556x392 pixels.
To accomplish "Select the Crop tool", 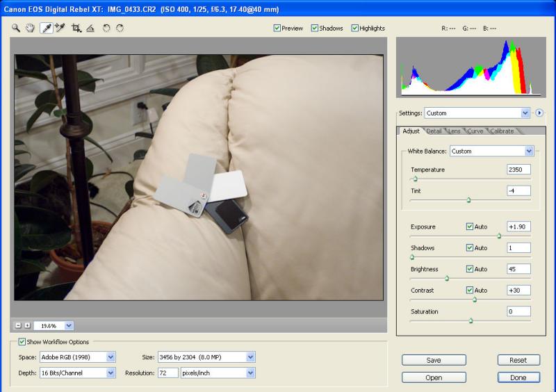I will tap(76, 28).
